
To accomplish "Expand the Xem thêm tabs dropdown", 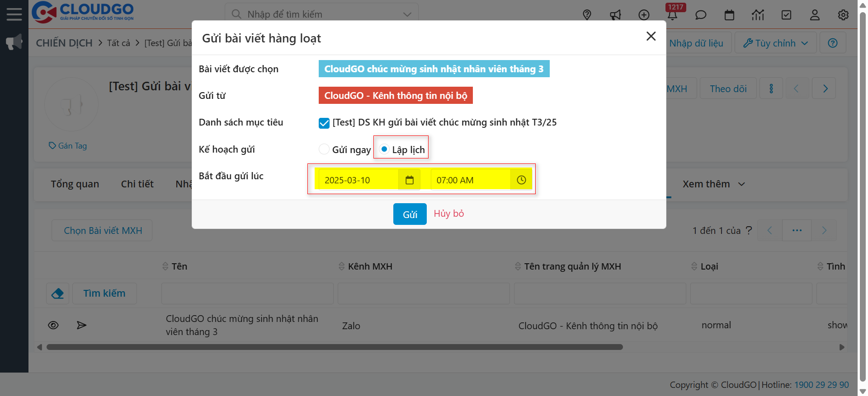I will 714,184.
